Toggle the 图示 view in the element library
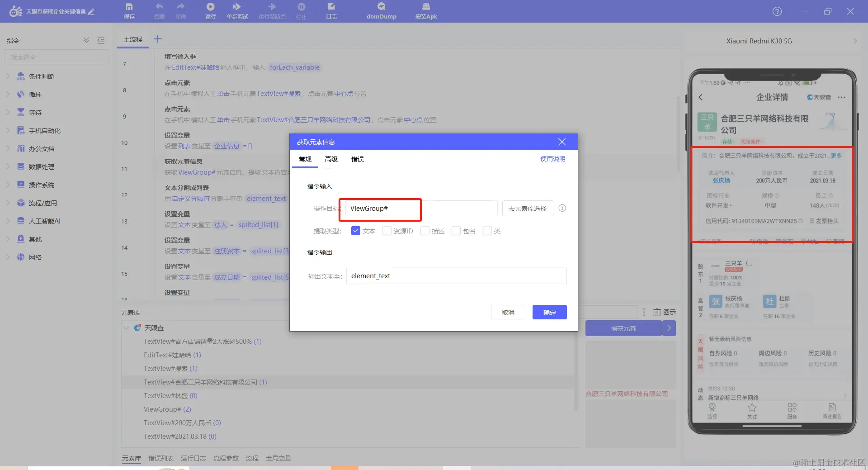The height and width of the screenshot is (470, 868). pos(665,312)
